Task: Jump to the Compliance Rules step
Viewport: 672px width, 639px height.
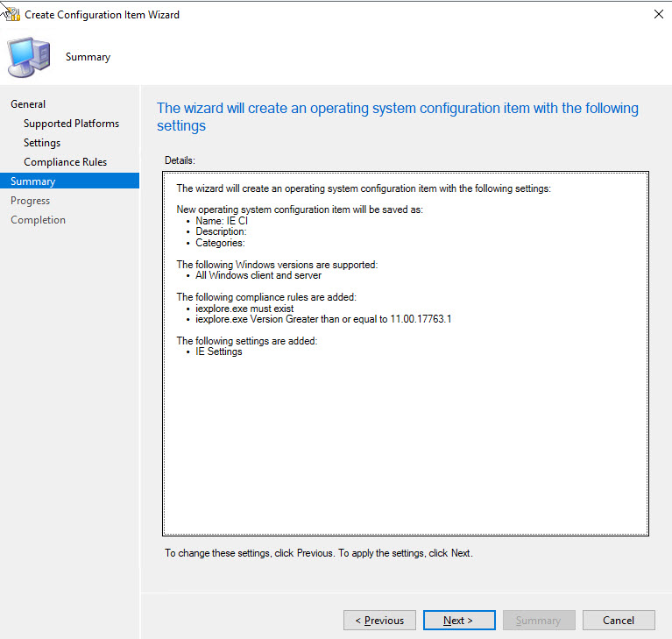Action: (65, 162)
